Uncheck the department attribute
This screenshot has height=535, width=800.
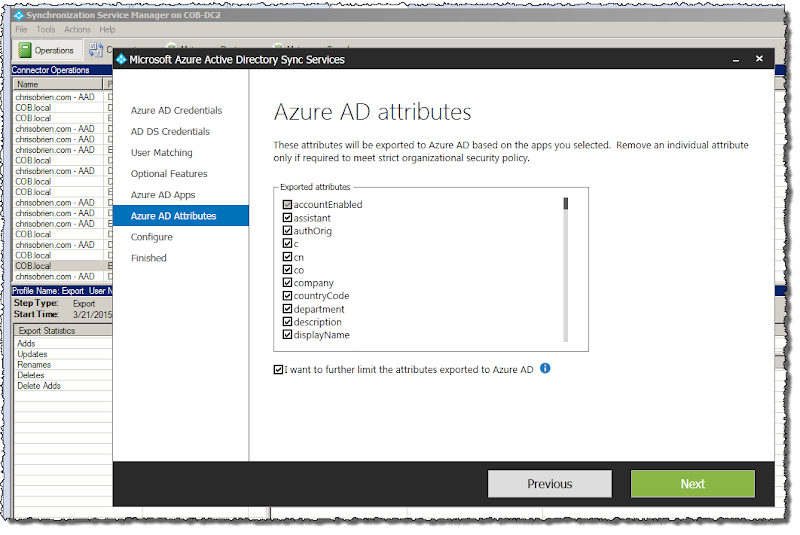tap(287, 309)
